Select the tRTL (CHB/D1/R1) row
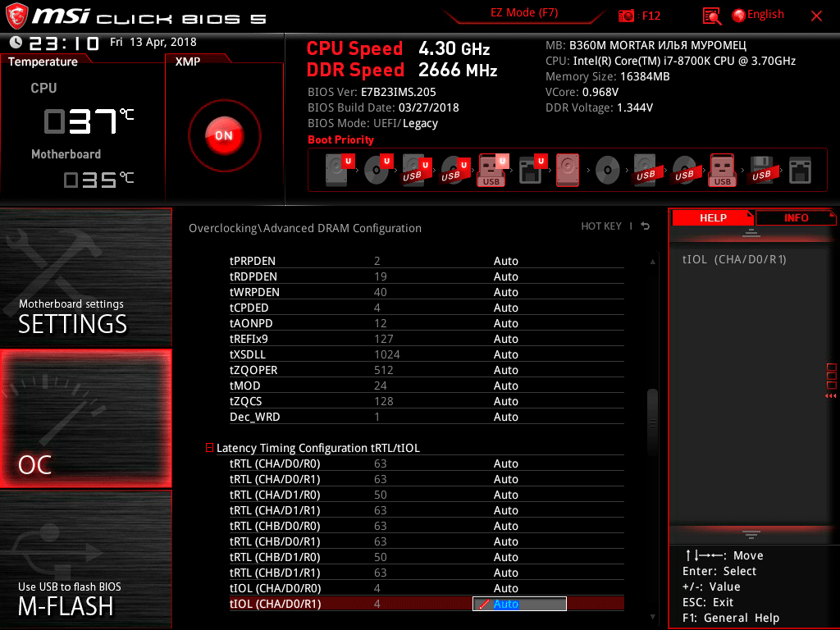The height and width of the screenshot is (630, 840). (427, 573)
